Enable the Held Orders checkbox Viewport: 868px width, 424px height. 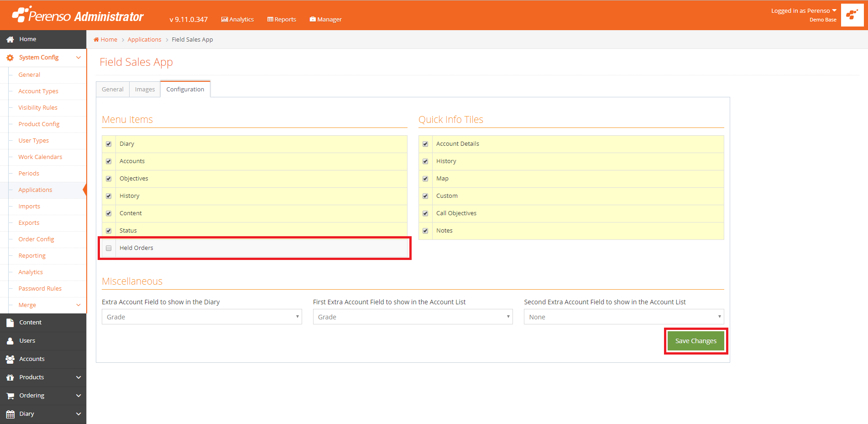tap(109, 248)
